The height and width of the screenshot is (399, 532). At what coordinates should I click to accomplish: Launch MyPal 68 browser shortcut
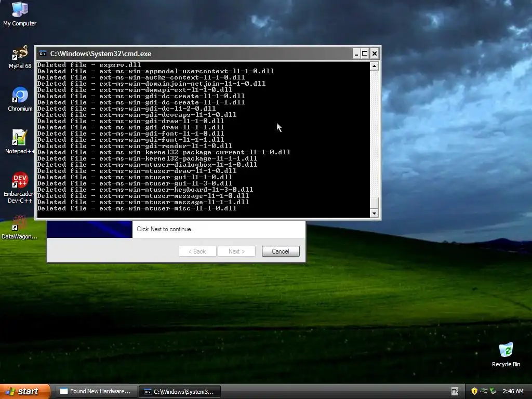(x=20, y=57)
